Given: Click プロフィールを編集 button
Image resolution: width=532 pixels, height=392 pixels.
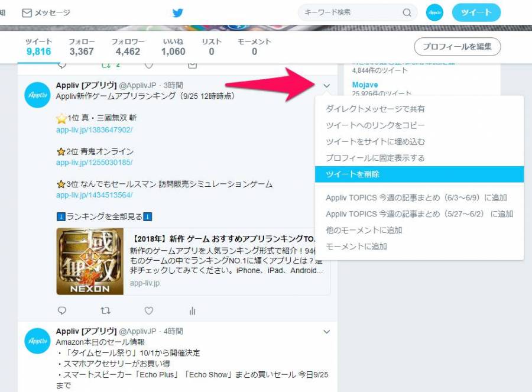Looking at the screenshot, I should (457, 47).
